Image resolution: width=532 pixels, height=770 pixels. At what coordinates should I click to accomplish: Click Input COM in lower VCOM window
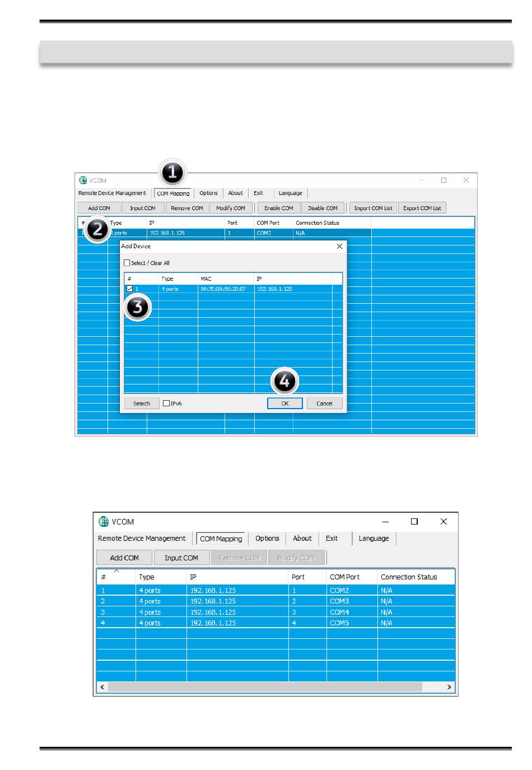click(x=181, y=558)
